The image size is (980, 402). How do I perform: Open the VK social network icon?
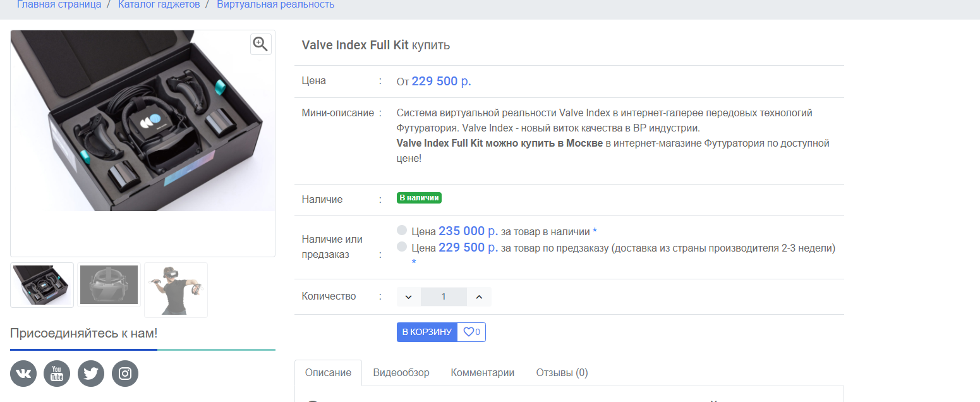point(23,374)
